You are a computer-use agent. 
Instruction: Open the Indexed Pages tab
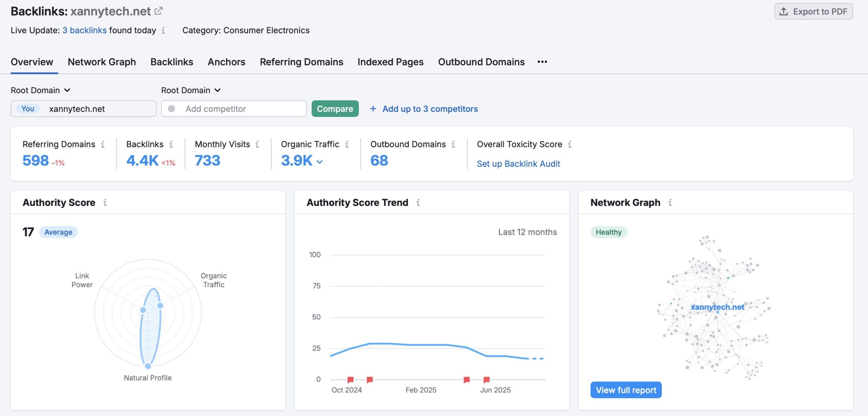tap(391, 62)
